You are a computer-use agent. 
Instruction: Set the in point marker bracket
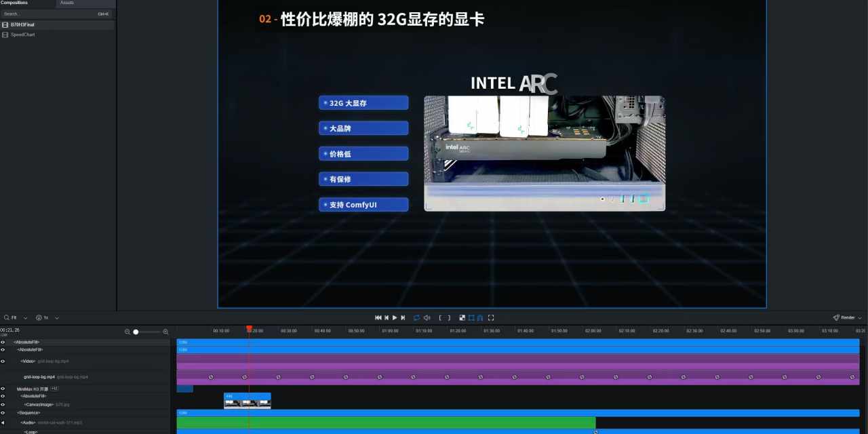click(441, 317)
